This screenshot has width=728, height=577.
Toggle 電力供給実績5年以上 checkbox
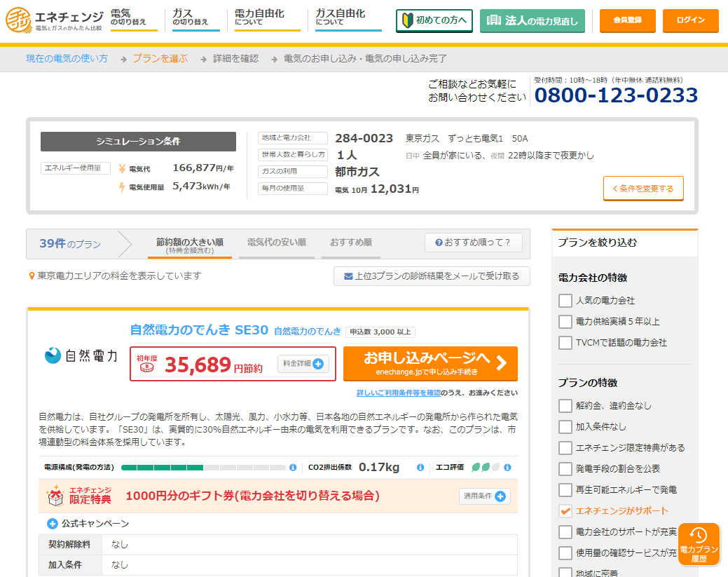click(565, 322)
